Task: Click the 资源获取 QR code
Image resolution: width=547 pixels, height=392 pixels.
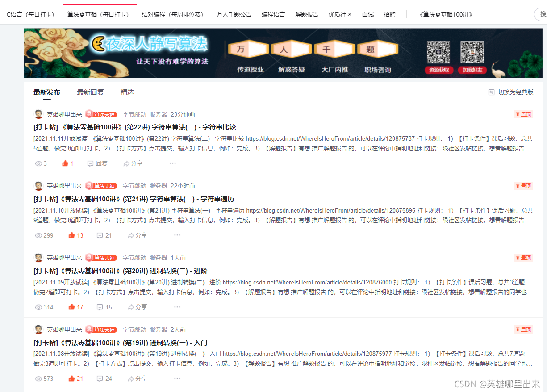Action: pyautogui.click(x=438, y=52)
